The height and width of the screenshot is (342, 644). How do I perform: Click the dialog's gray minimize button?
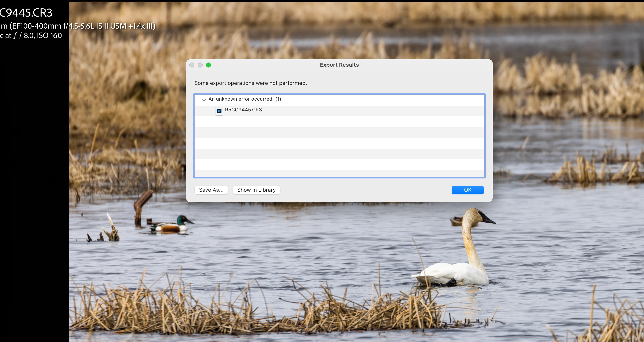point(200,65)
